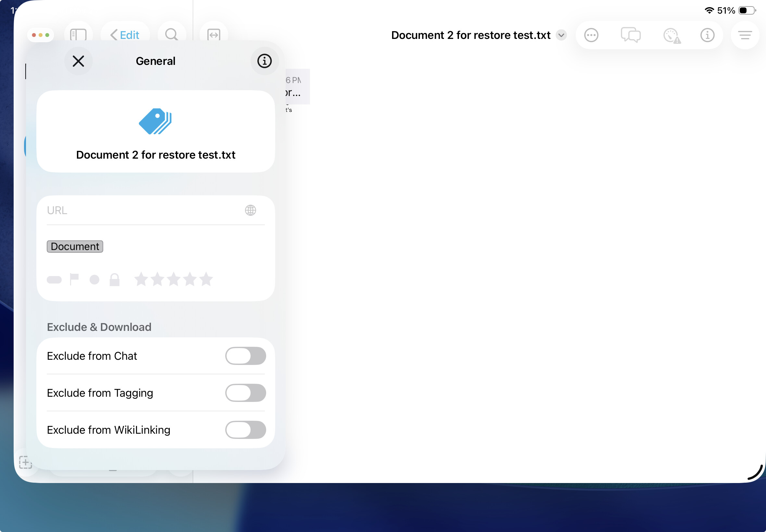Go back using the Edit chevron
Viewport: 766px width, 532px height.
[125, 35]
